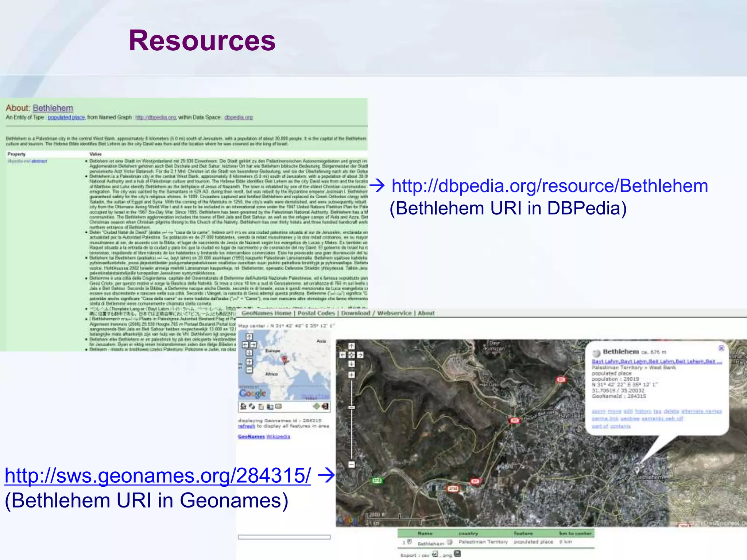
Task: Click the edit link in info balloon
Action: [628, 411]
